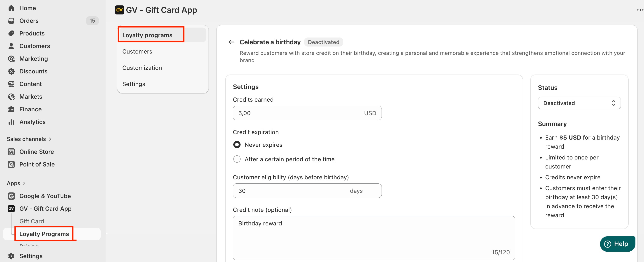Expand the Sales channels section chevron

(x=50, y=139)
